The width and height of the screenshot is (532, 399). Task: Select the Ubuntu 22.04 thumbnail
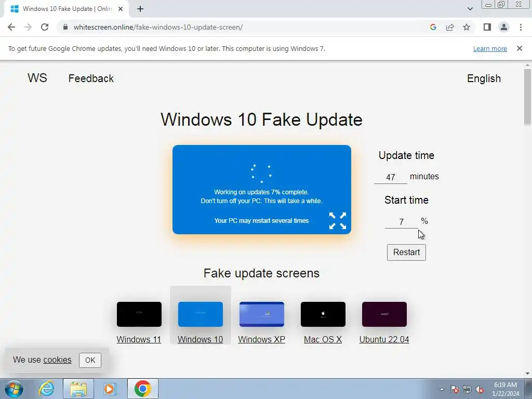[384, 314]
